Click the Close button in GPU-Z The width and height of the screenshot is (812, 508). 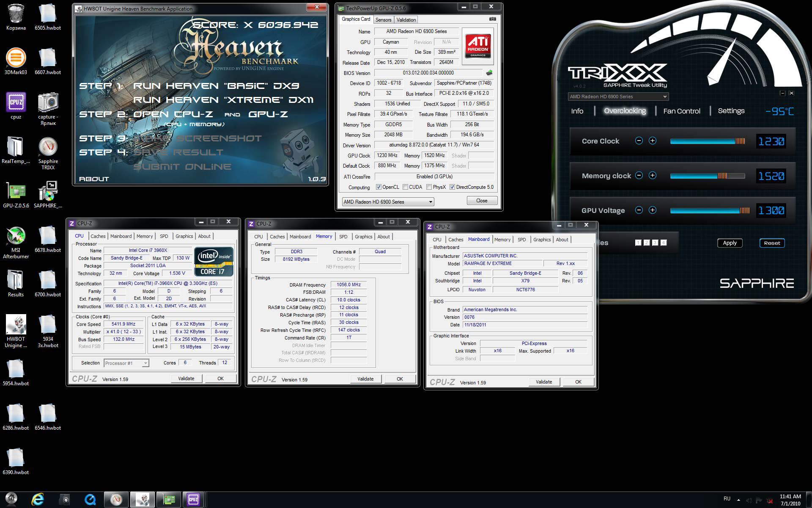coord(482,201)
